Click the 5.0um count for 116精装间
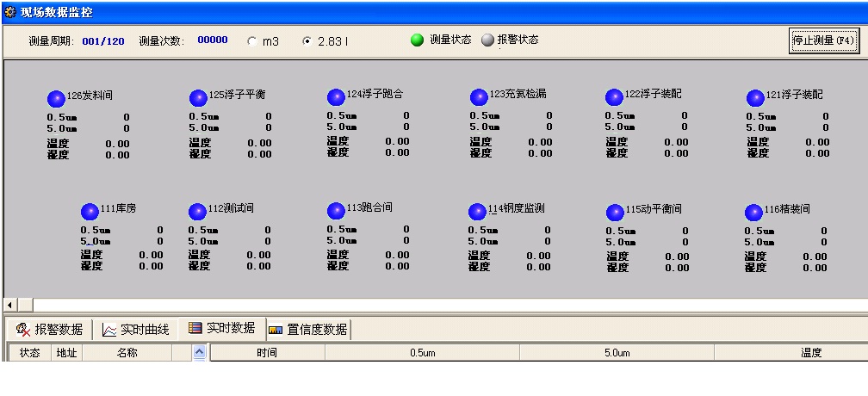Viewport: 868px width, 396px height. pyautogui.click(x=824, y=242)
